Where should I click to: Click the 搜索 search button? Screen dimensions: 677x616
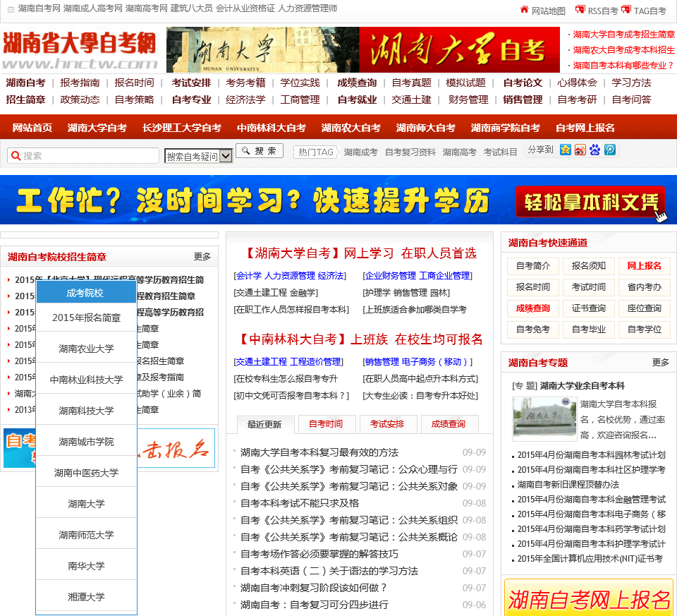pyautogui.click(x=260, y=151)
